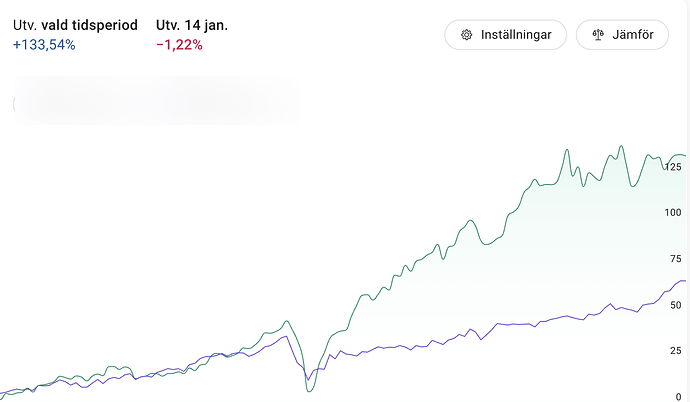Select the "Utv. vald tidsperiod" label
690x402 pixels.
(x=76, y=24)
